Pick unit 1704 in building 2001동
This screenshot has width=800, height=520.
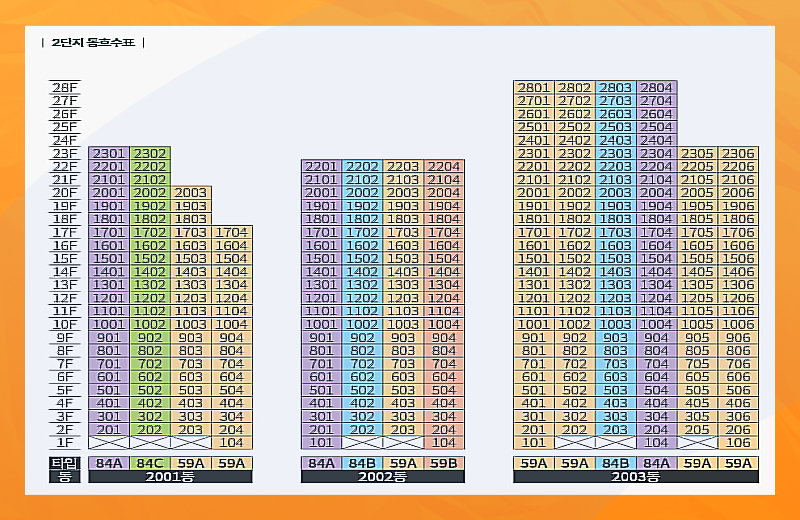point(232,232)
